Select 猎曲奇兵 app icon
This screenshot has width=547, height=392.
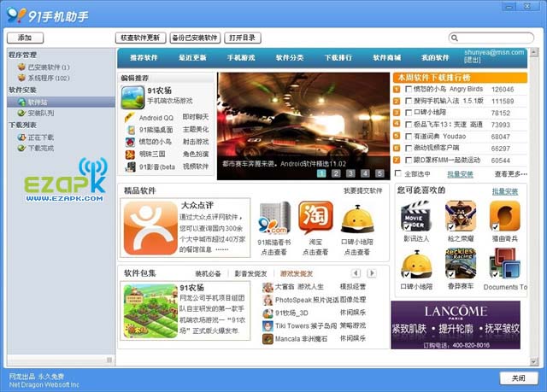[x=505, y=216]
